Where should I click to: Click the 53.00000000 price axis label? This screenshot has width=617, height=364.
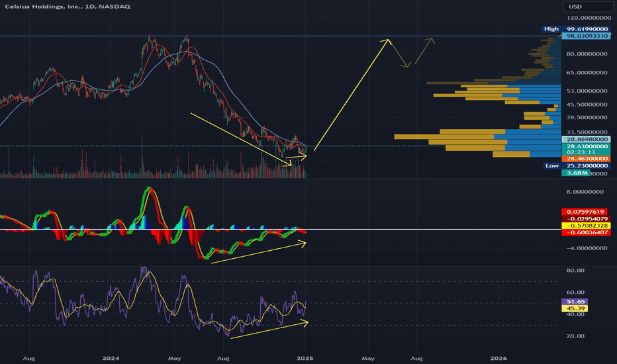[587, 91]
